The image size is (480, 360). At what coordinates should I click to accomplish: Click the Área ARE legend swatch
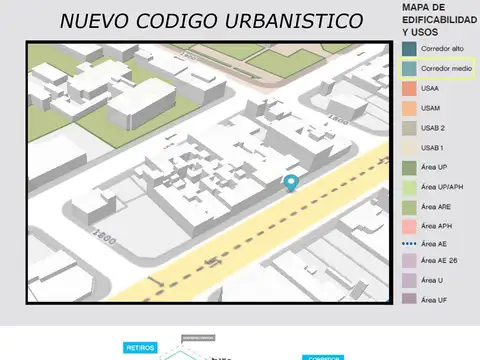[409, 207]
